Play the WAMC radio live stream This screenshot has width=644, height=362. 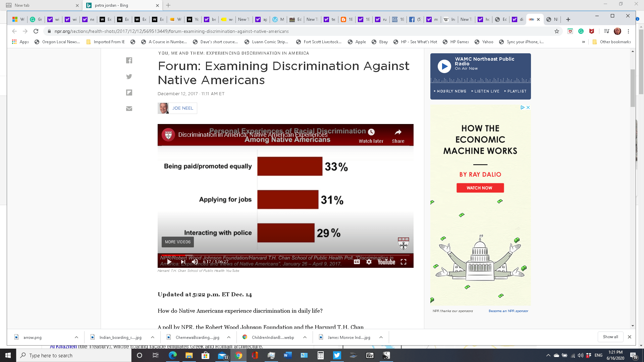pyautogui.click(x=444, y=66)
